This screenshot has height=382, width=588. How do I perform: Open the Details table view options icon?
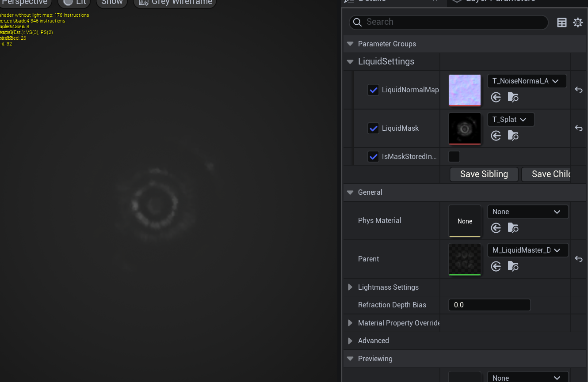click(562, 23)
